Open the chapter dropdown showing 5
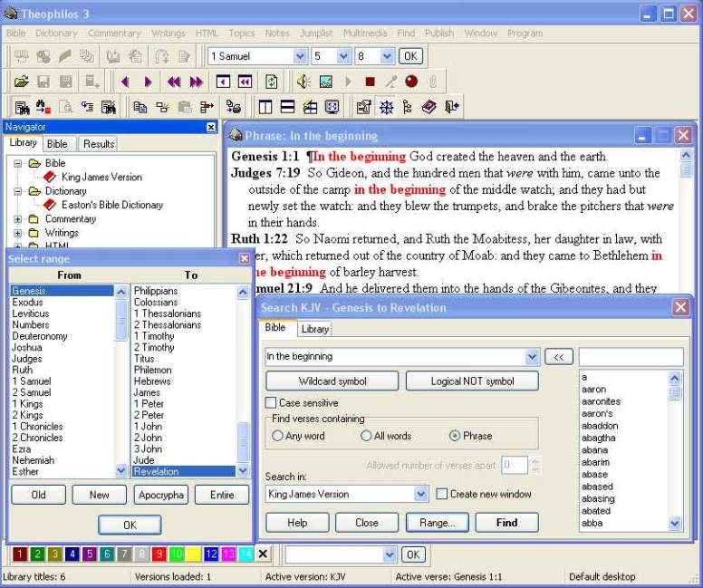This screenshot has width=703, height=588. coord(343,56)
